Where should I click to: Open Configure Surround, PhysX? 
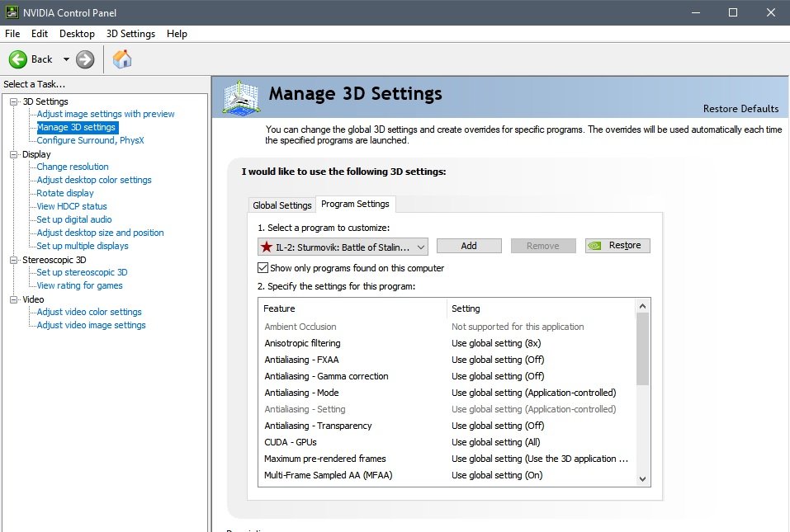90,140
